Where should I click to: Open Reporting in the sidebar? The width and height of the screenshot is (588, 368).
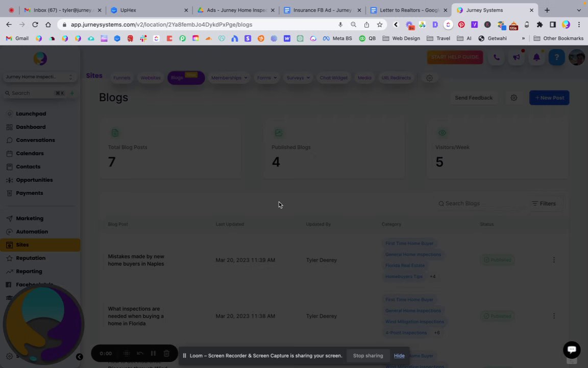[29, 271]
